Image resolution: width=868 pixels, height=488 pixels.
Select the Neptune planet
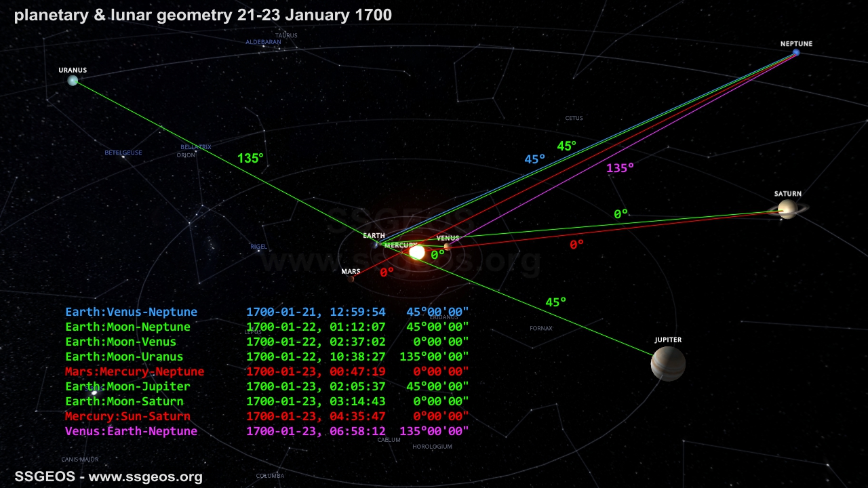(796, 53)
